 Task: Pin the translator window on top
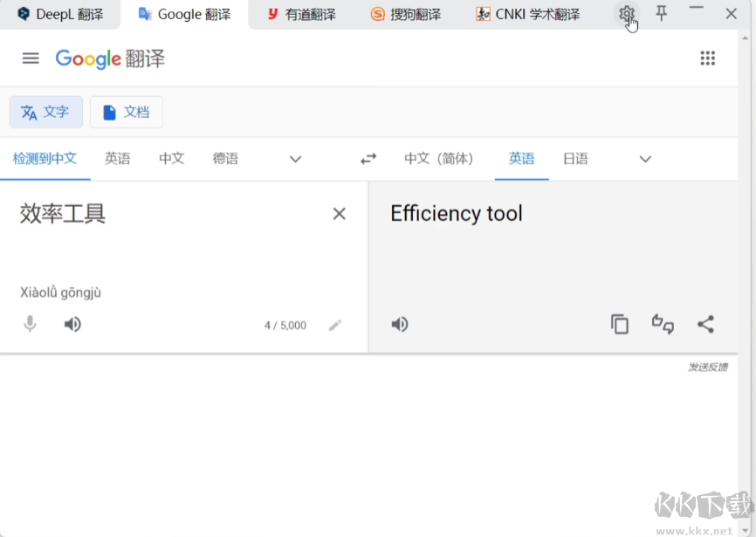[x=661, y=14]
